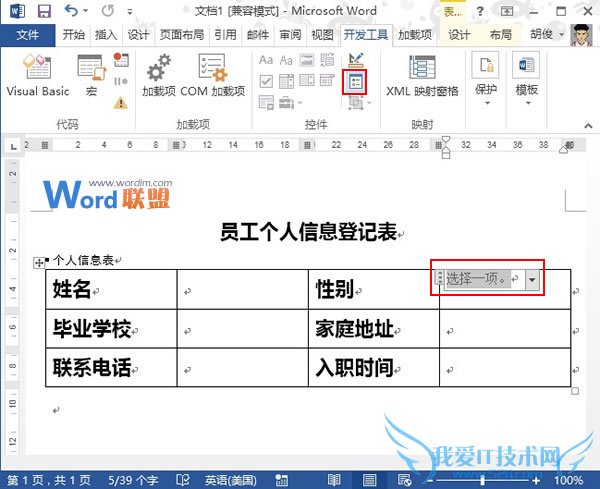Click macro recording status bar icon
Screen dimensions: 600x489
click(x=282, y=480)
